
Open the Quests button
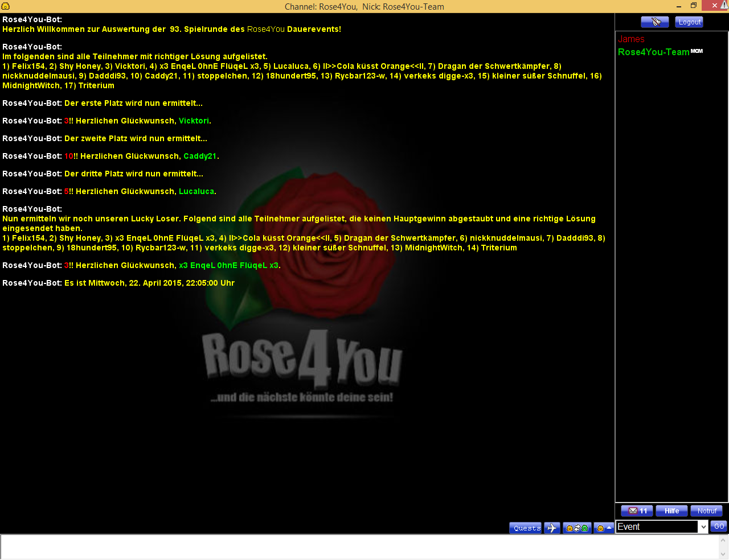pos(526,528)
